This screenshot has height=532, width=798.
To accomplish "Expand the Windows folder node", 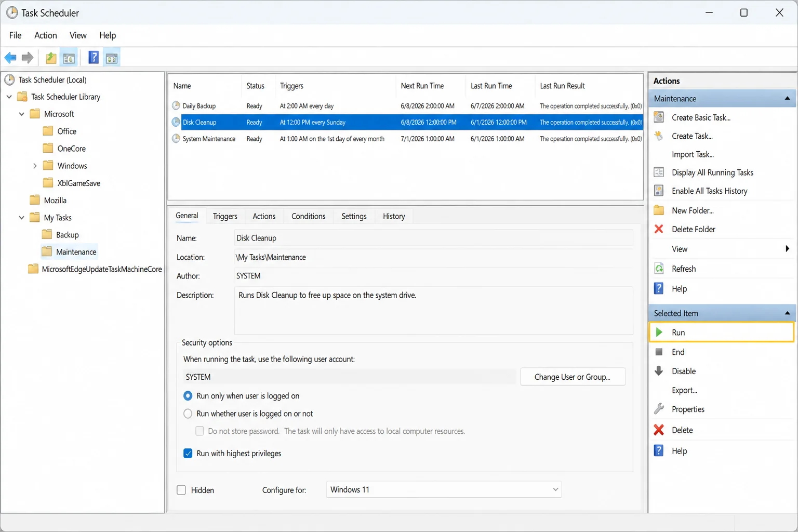I will pos(35,166).
